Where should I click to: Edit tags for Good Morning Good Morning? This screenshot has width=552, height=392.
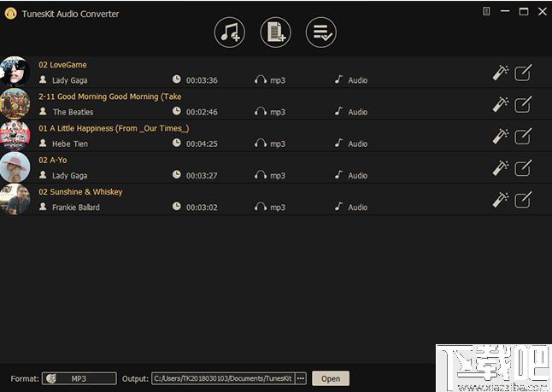coord(523,104)
